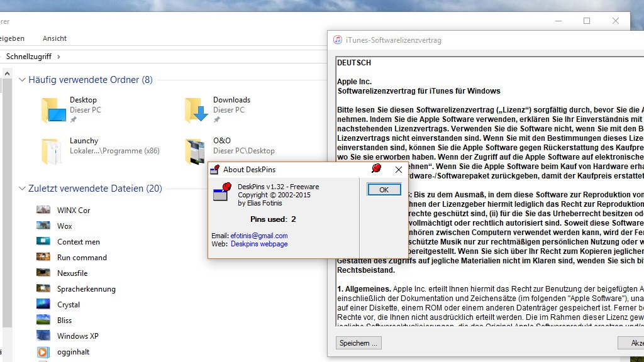644x362 pixels.
Task: Click the Speichern button in the iTunes license window
Action: tap(358, 343)
